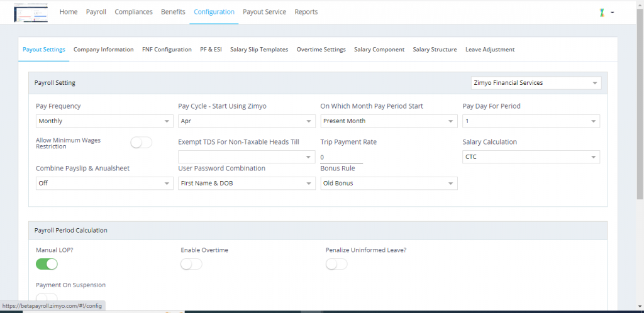644x313 pixels.
Task: Open the Pay Frequency dropdown showing Monthly
Action: (x=104, y=121)
